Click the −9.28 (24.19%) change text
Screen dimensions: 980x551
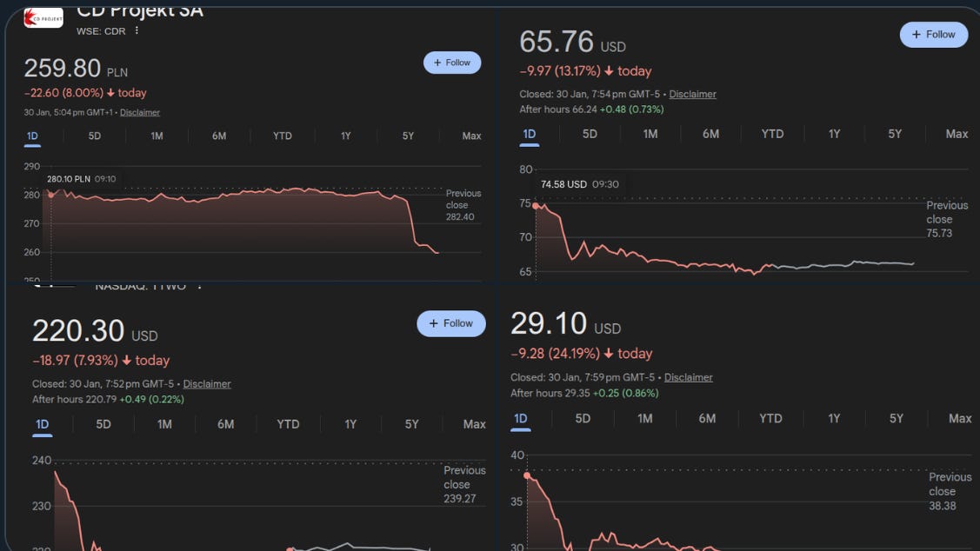(555, 354)
